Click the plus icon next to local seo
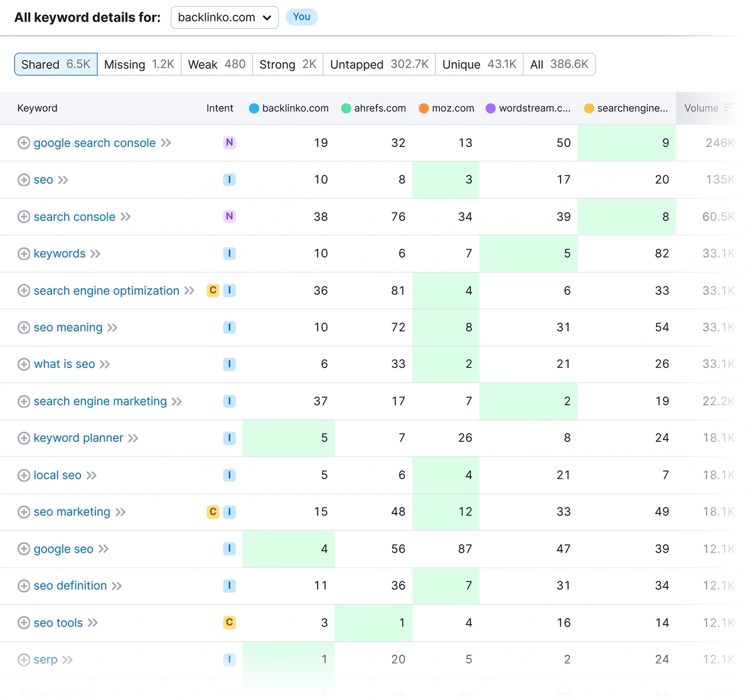The width and height of the screenshot is (753, 700). [24, 475]
